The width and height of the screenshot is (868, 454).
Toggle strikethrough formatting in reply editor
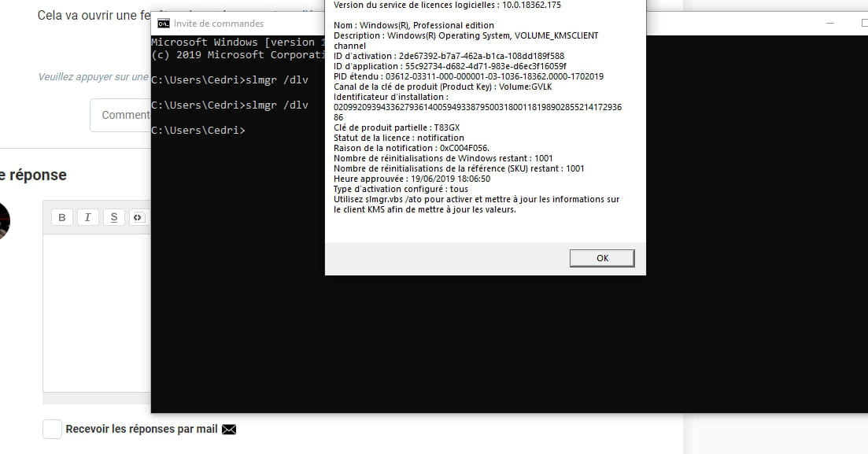pos(113,217)
